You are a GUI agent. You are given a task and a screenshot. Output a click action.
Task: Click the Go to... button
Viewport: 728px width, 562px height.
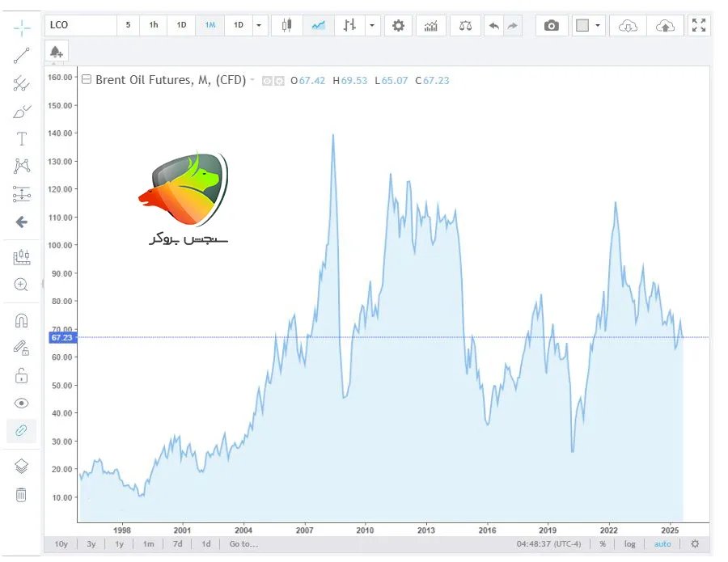coord(243,543)
